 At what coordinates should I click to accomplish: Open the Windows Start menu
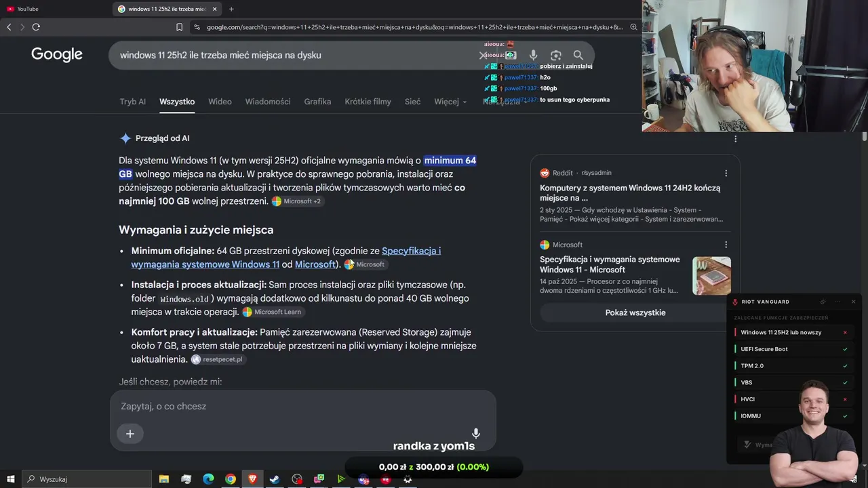11,479
